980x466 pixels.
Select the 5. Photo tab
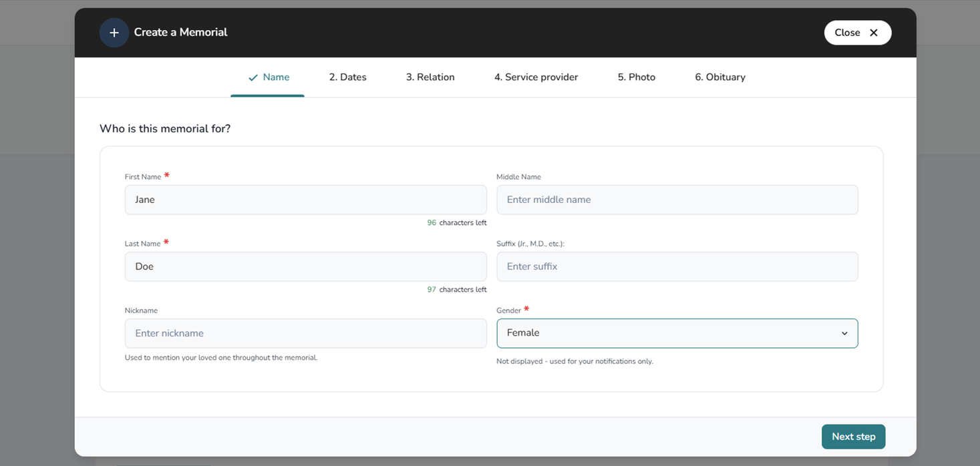(x=636, y=77)
